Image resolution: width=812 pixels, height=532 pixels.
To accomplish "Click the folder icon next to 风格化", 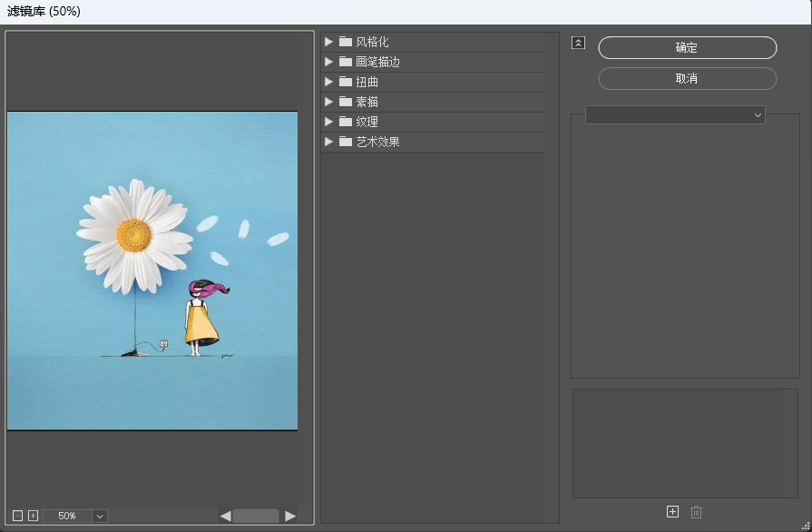I will 346,43.
